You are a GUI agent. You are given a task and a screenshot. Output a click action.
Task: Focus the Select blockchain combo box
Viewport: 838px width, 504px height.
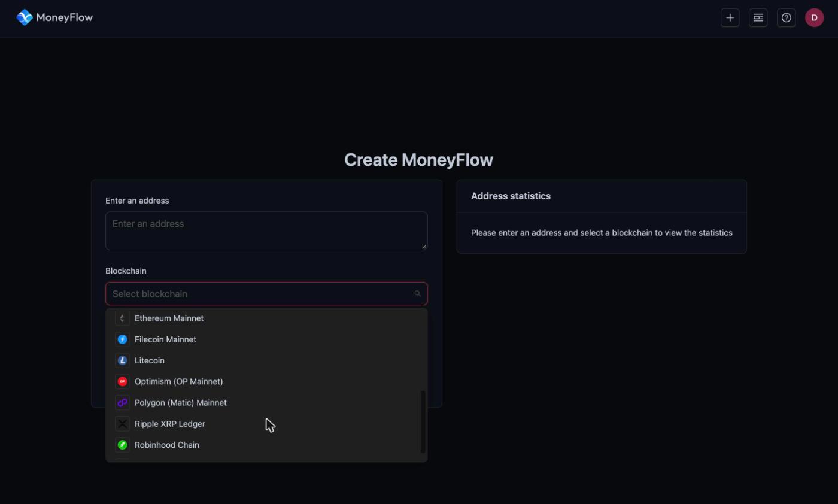tap(266, 293)
